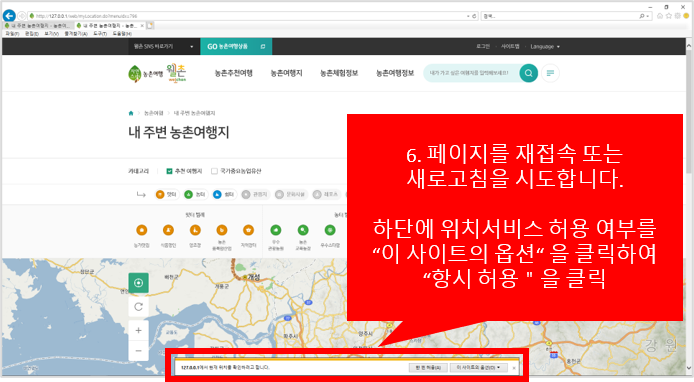
Task: Toggle the 놀터 green filter chip
Action: (196, 195)
